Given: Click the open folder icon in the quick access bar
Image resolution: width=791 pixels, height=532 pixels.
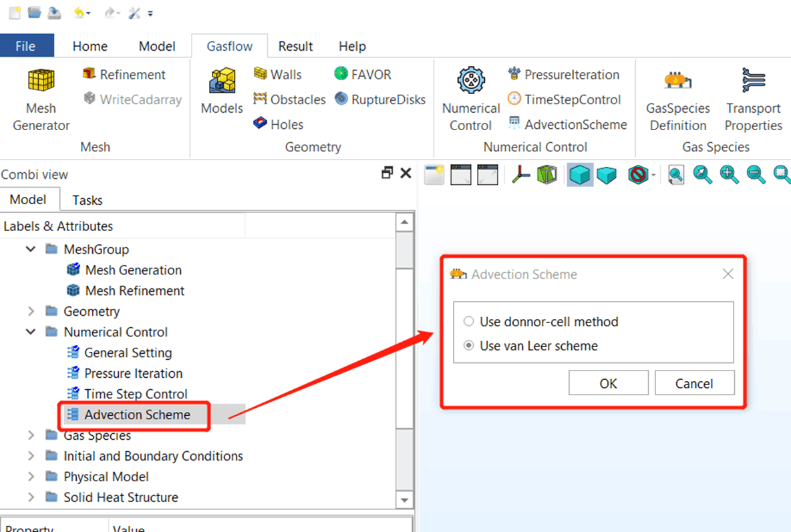Looking at the screenshot, I should [x=34, y=13].
